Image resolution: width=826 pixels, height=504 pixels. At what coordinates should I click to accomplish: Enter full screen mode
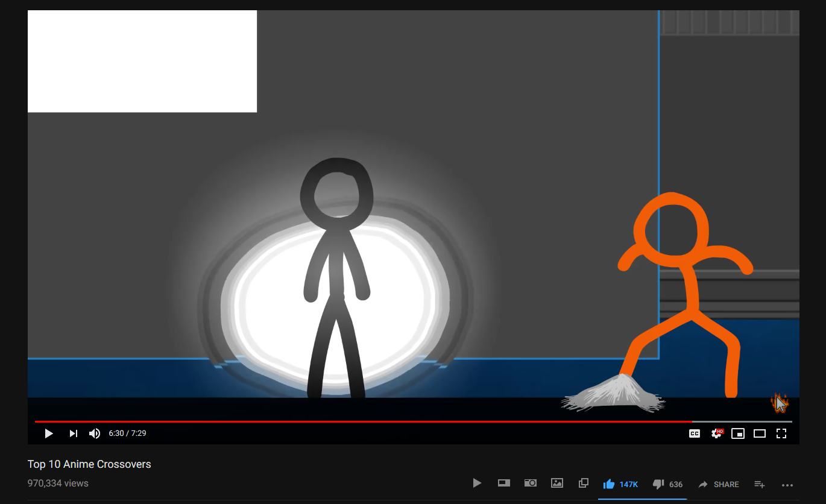tap(781, 433)
